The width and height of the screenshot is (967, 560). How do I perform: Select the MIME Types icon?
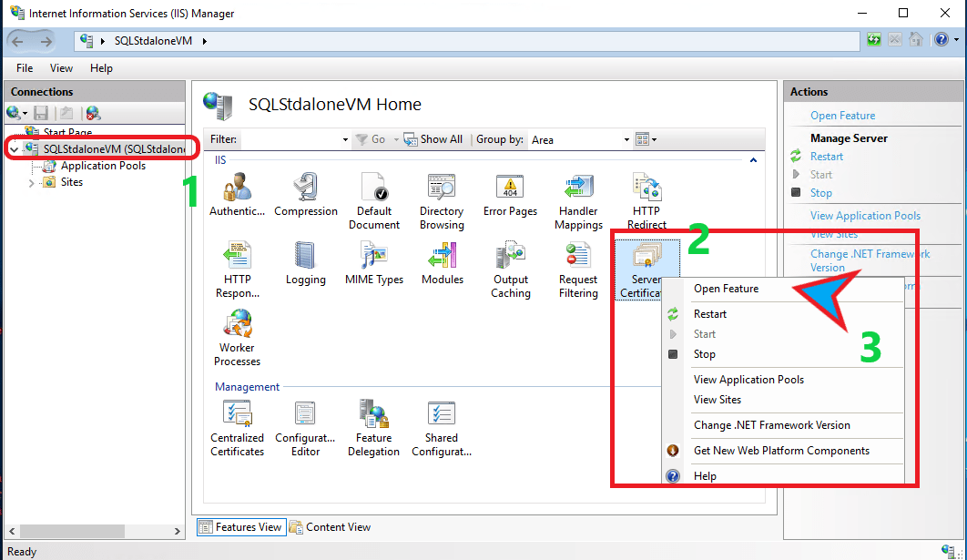point(373,255)
